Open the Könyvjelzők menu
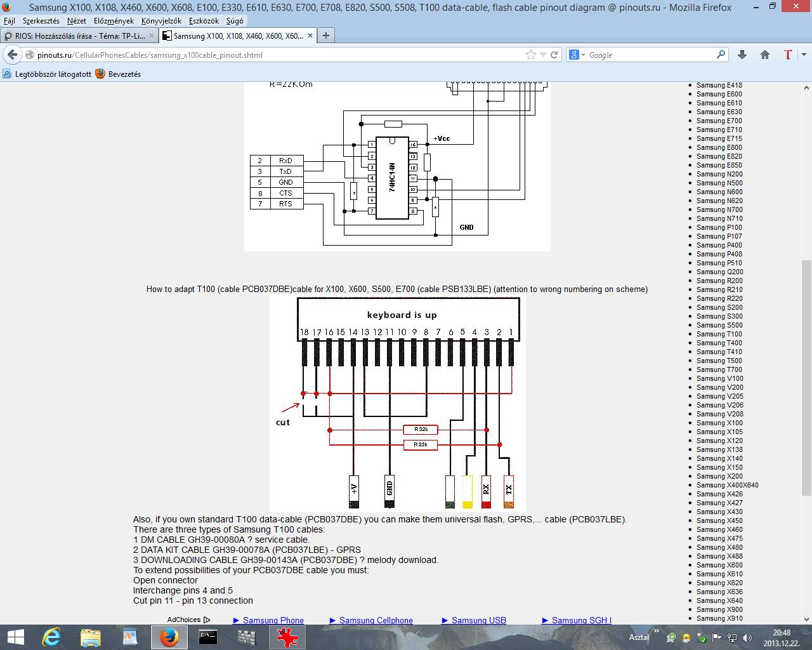812x650 pixels. (161, 21)
